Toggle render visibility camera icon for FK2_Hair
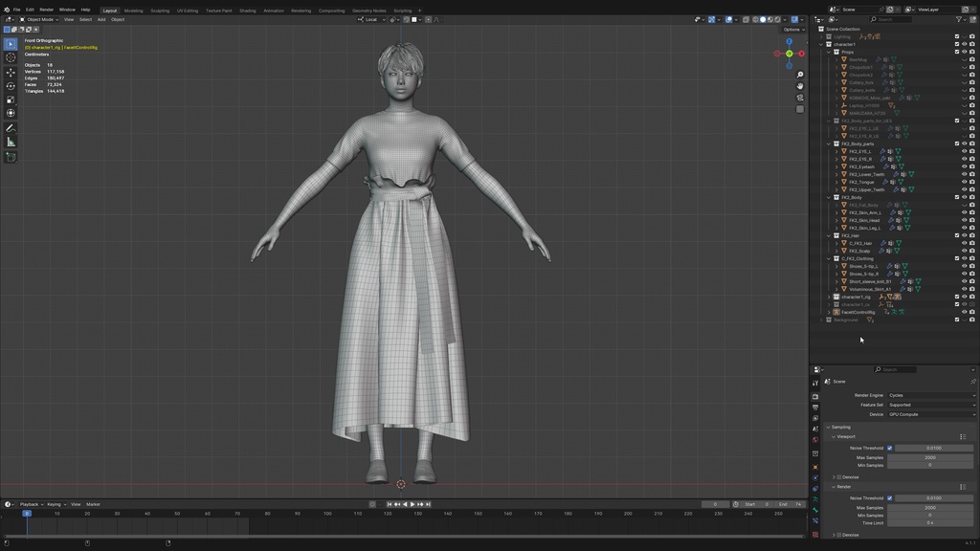Screen dimensions: 980x551 point(970,235)
